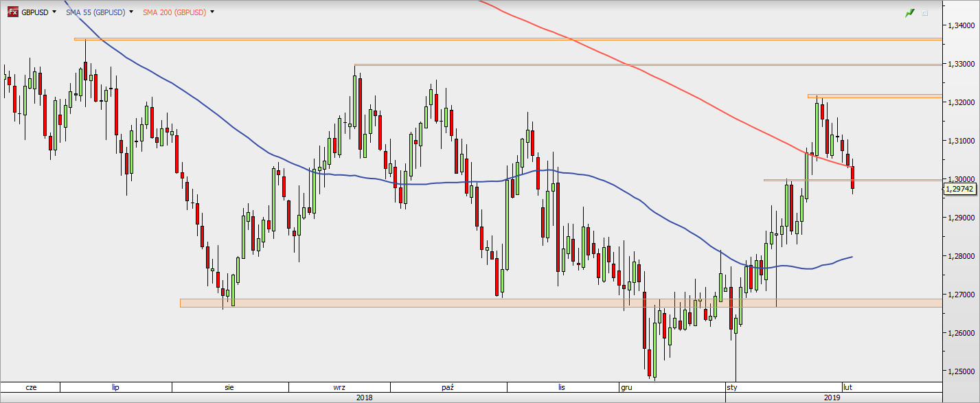Click the 1,31000 price axis label
980x403 pixels.
[961, 141]
